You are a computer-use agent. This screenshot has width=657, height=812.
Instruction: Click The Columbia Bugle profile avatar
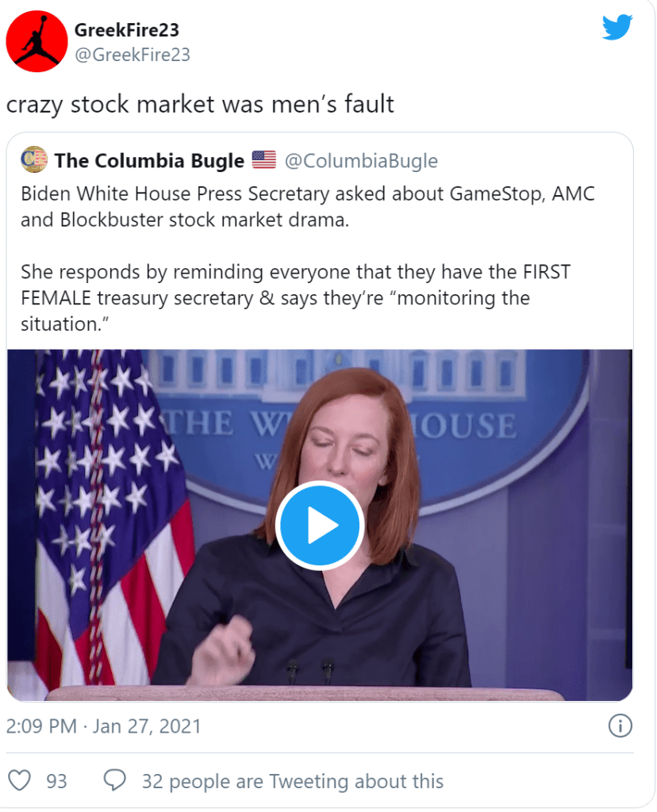33,161
